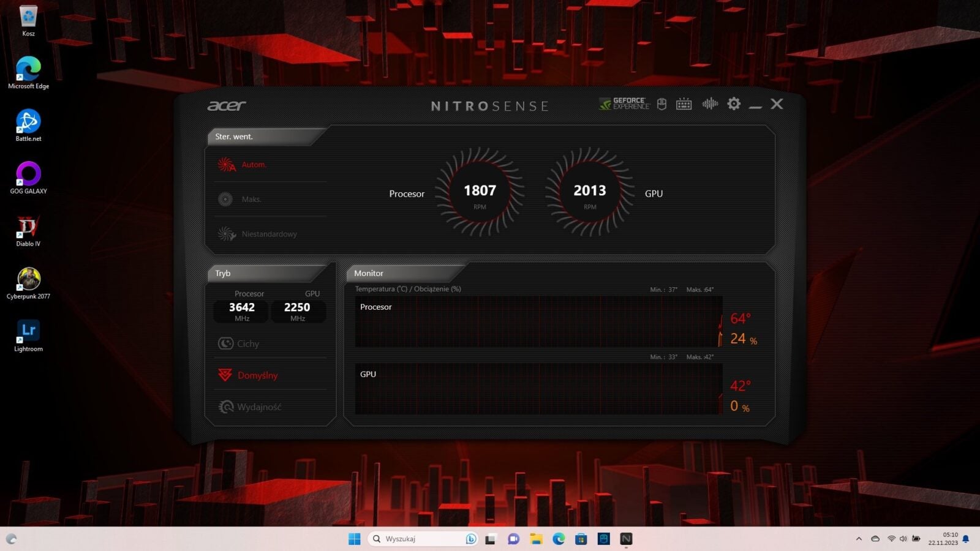Image resolution: width=980 pixels, height=551 pixels.
Task: Click the Wyszukaj taskbar search box
Action: [x=422, y=539]
